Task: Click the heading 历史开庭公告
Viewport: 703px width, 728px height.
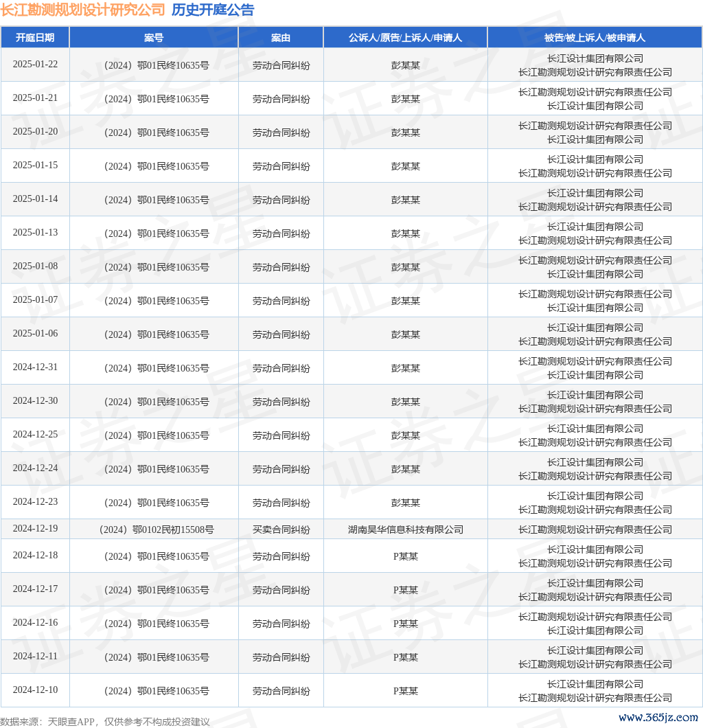Action: click(213, 10)
